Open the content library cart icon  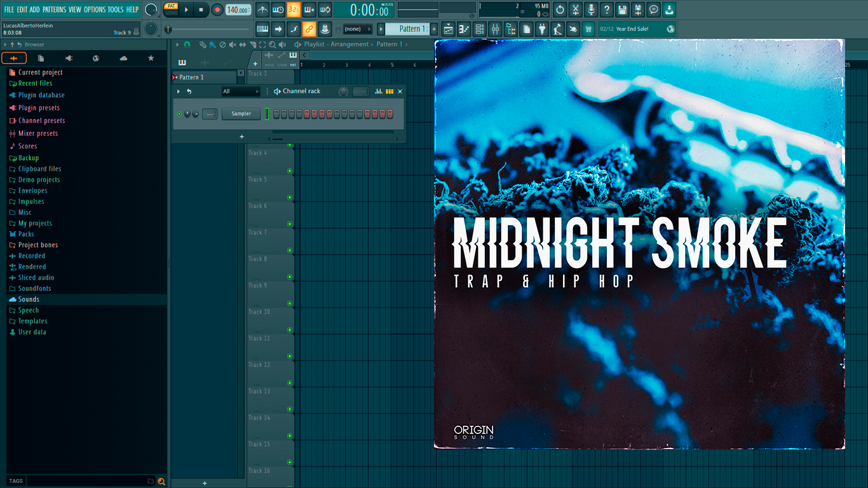point(588,29)
